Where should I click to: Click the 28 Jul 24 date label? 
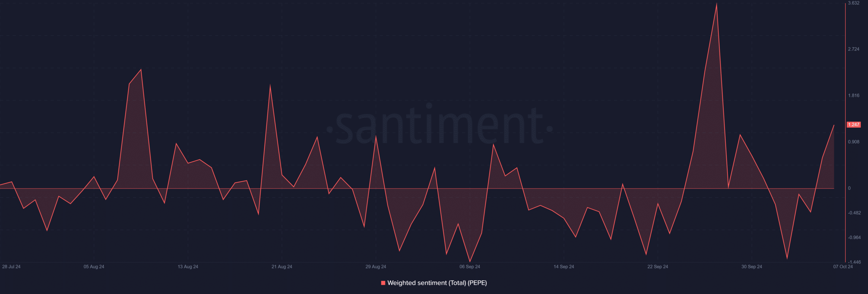(11, 267)
